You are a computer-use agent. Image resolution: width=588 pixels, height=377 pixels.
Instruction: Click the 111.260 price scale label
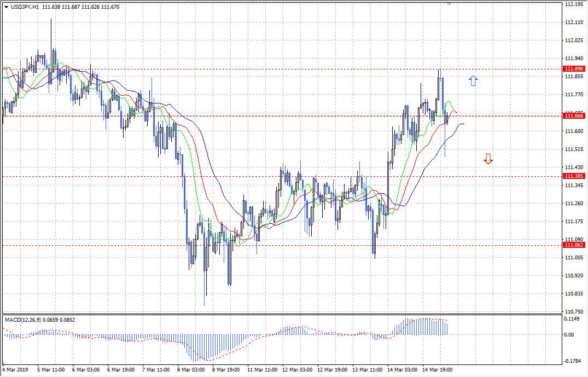click(x=574, y=204)
